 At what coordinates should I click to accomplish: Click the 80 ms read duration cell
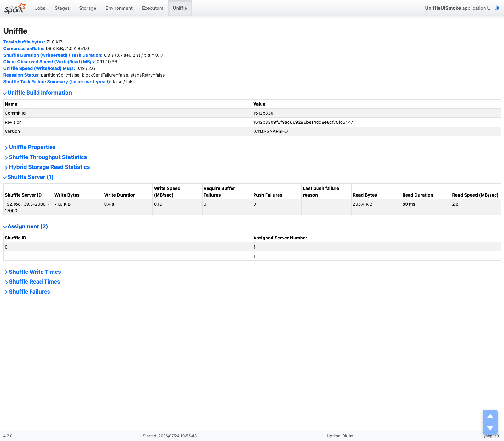click(x=426, y=207)
